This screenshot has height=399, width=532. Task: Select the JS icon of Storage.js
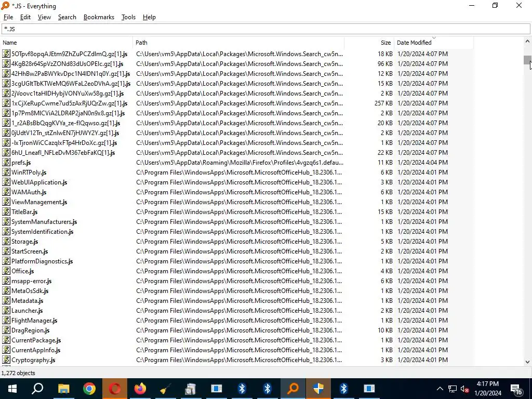(6, 241)
